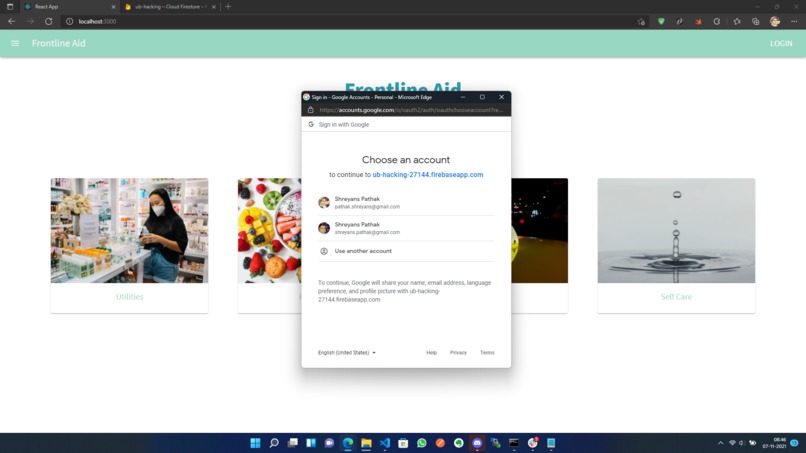Choose Use another account
This screenshot has height=453, width=806.
tap(406, 251)
